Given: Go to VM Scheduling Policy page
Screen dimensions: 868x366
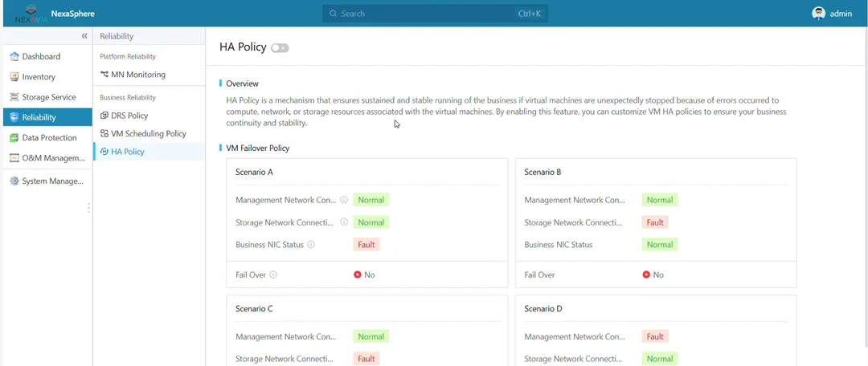Looking at the screenshot, I should tap(149, 134).
